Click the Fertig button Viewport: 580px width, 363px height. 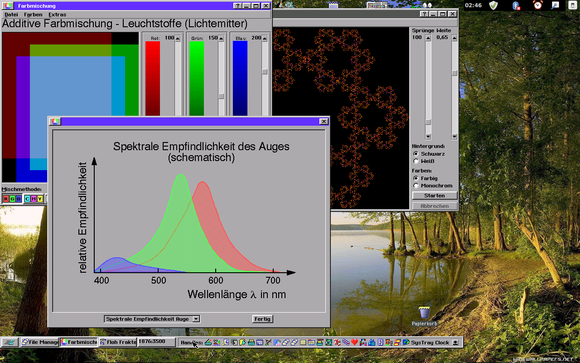click(263, 319)
